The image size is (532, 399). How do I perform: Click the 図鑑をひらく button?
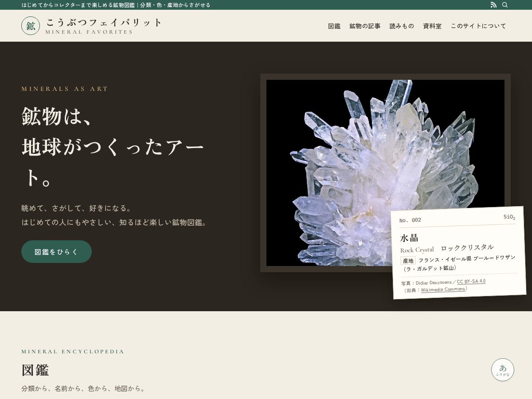point(56,252)
